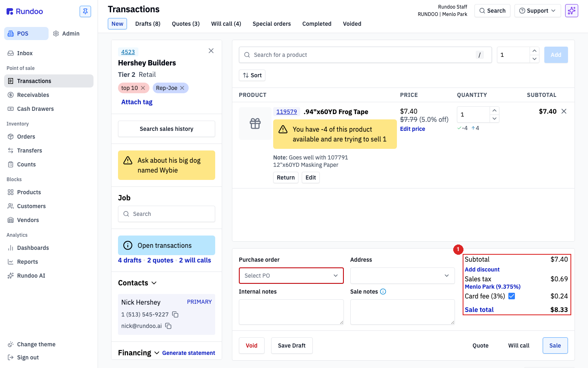Open the Select PO dropdown
The image size is (588, 368).
pyautogui.click(x=291, y=276)
